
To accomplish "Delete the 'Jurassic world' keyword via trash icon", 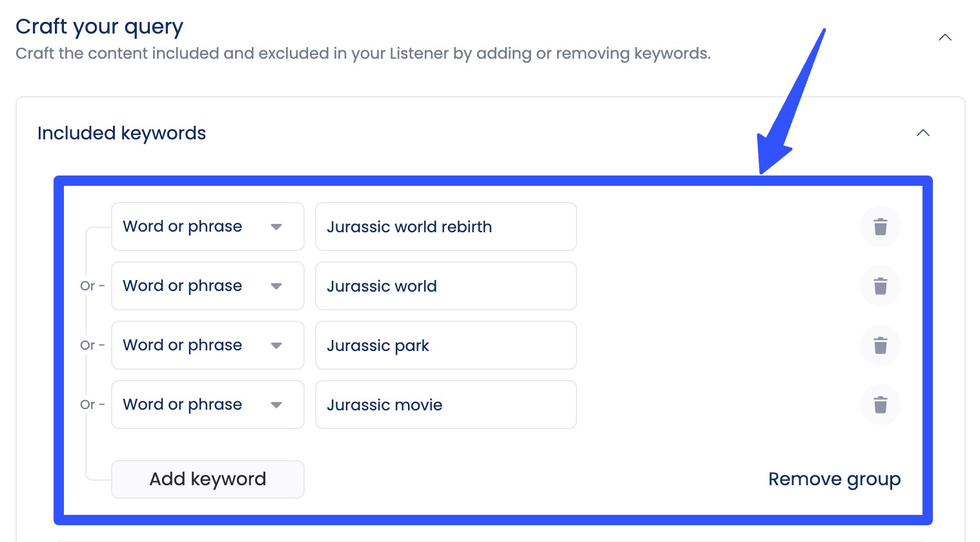I will (880, 286).
